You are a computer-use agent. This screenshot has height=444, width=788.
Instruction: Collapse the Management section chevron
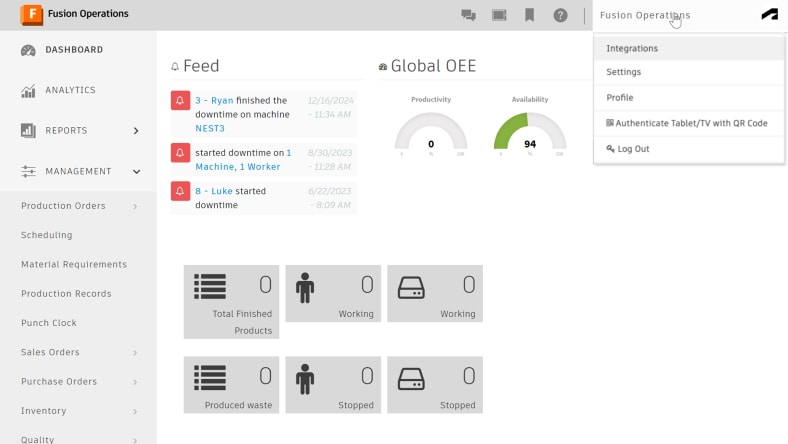click(x=136, y=171)
